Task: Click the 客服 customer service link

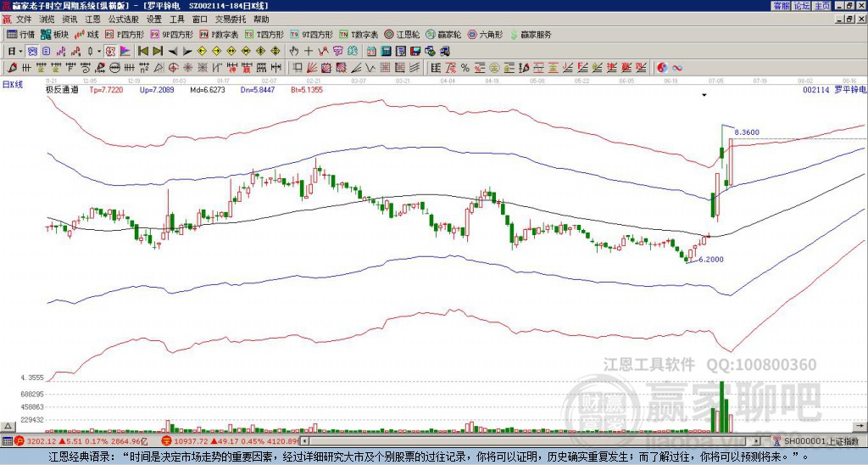Action: pyautogui.click(x=781, y=6)
